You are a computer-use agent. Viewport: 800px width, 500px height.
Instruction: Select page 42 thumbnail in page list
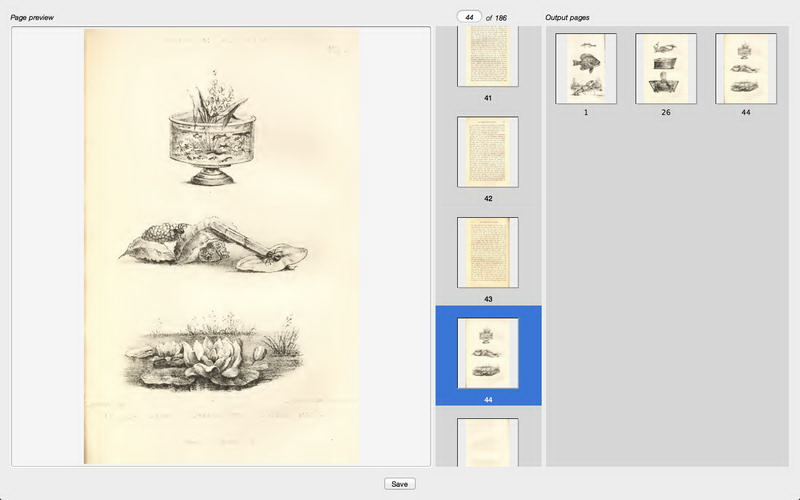point(487,152)
